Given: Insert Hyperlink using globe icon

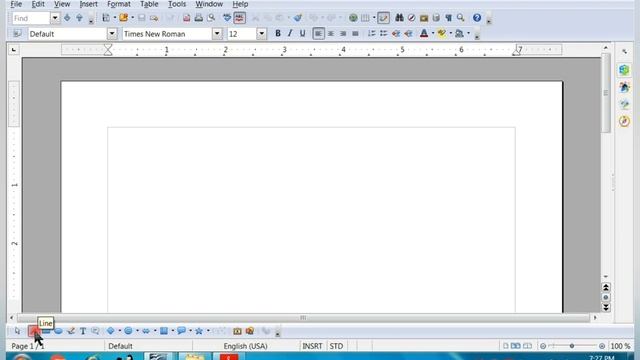Looking at the screenshot, I should pos(353,18).
